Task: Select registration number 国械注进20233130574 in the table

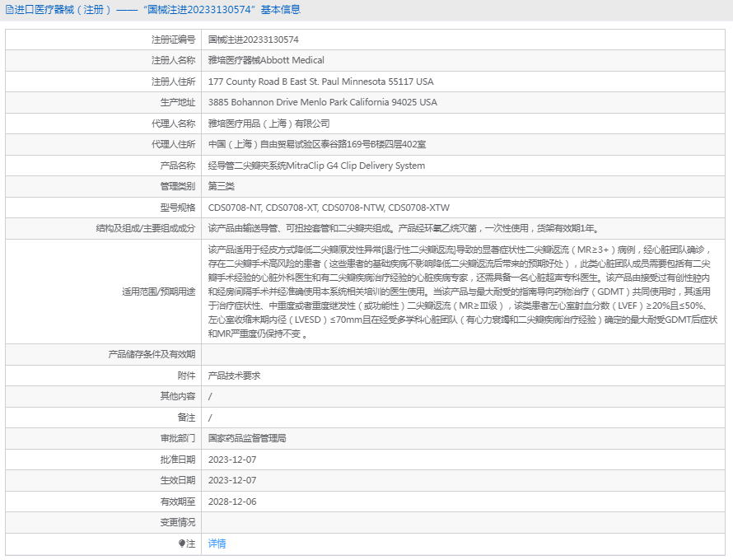Action: point(254,40)
